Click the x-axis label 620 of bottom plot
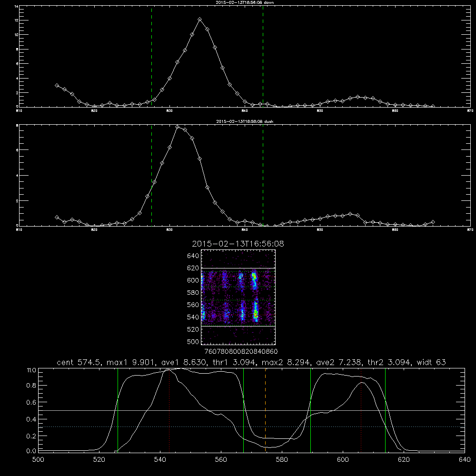 [404, 460]
